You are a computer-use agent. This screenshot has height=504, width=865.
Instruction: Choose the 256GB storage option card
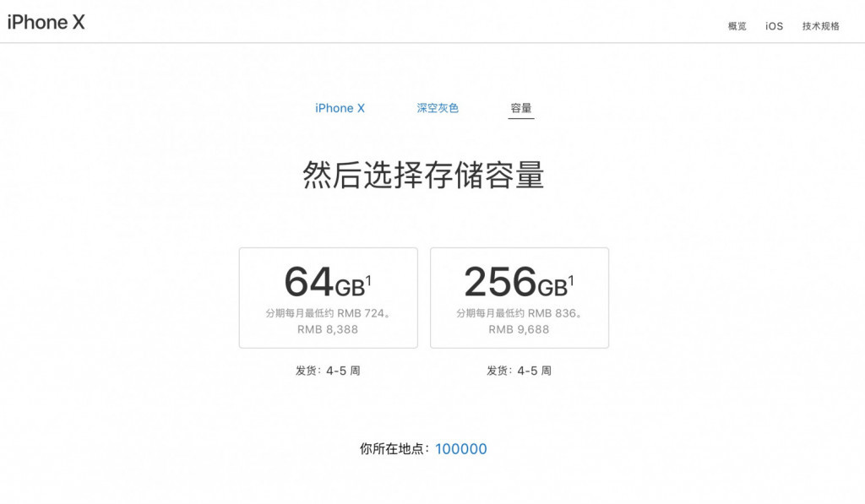point(520,298)
